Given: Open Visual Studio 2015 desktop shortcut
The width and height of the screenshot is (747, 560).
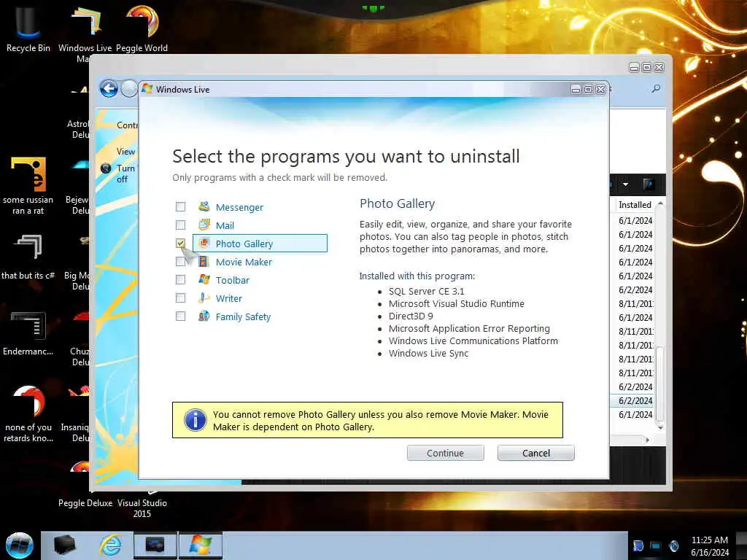Looking at the screenshot, I should coord(142,507).
